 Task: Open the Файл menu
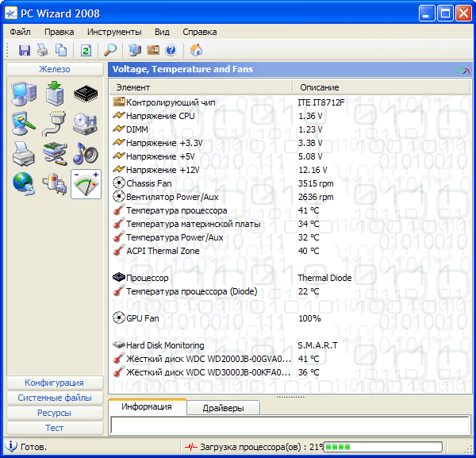tap(20, 32)
